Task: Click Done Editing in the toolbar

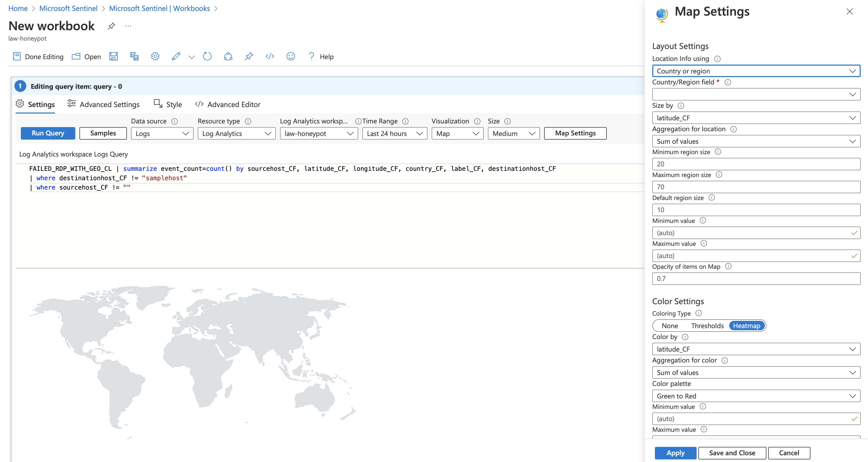Action: 38,57
